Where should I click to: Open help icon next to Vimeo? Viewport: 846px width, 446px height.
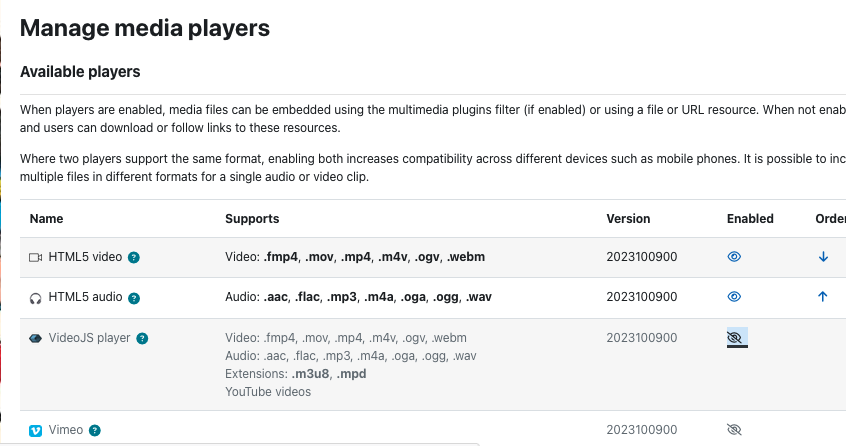pos(94,430)
